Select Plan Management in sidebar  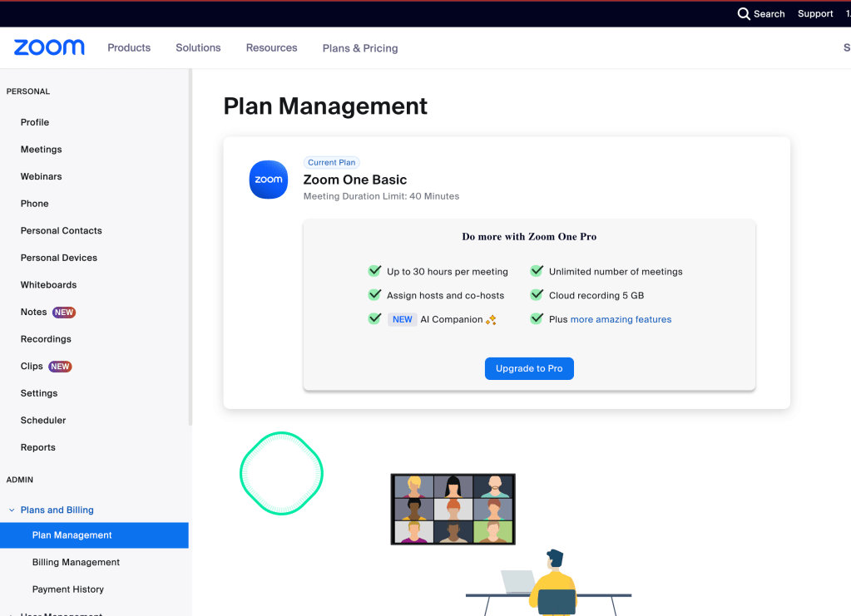(x=95, y=535)
